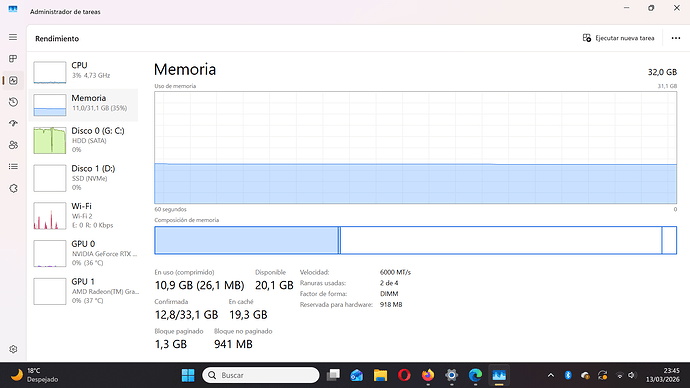
Task: Select Disco 1 (D:) item
Action: (x=84, y=178)
